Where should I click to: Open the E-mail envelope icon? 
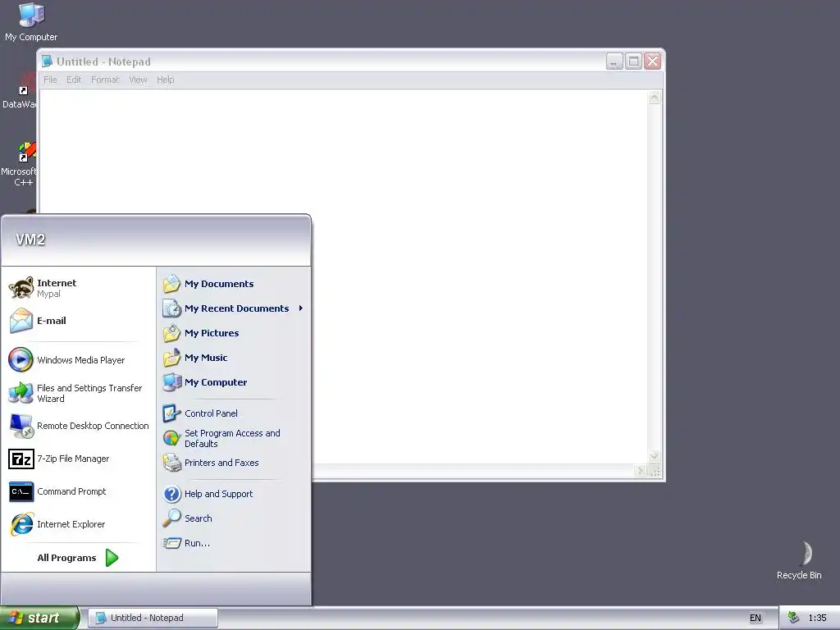[x=21, y=321]
